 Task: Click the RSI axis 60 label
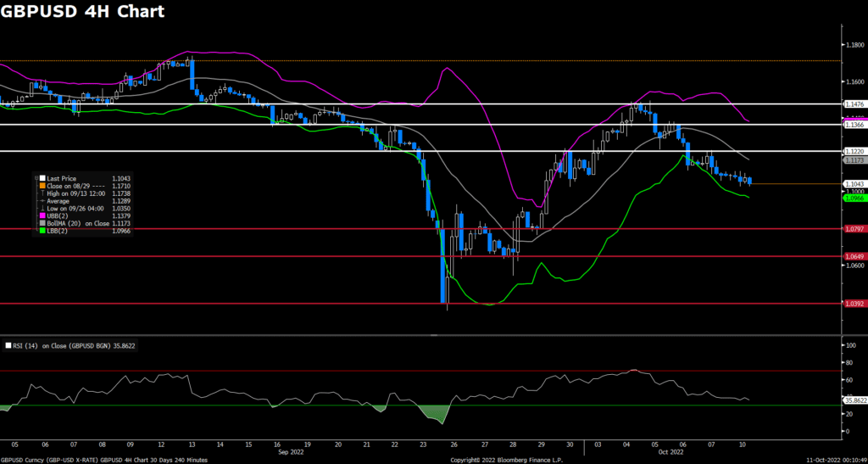tap(849, 379)
